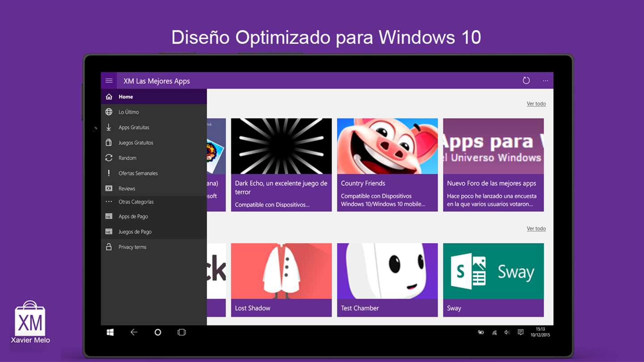644x362 pixels.
Task: Open the more options ellipsis
Action: pyautogui.click(x=545, y=81)
